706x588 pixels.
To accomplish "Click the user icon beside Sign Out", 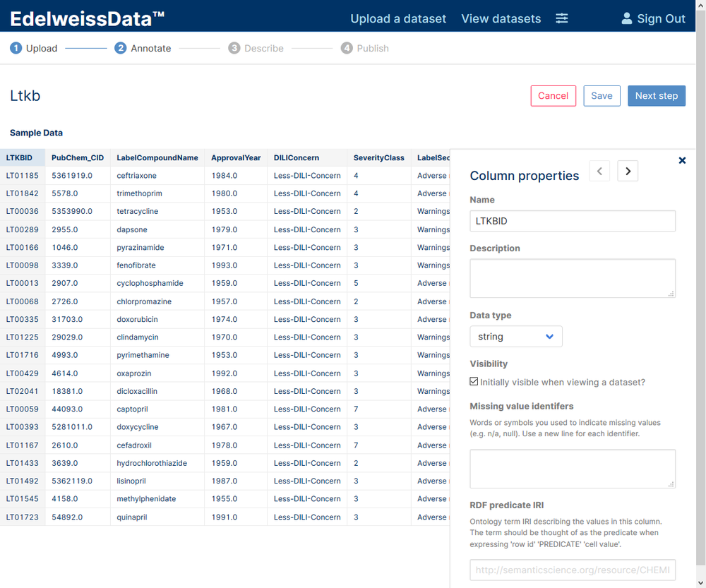I will [x=626, y=18].
